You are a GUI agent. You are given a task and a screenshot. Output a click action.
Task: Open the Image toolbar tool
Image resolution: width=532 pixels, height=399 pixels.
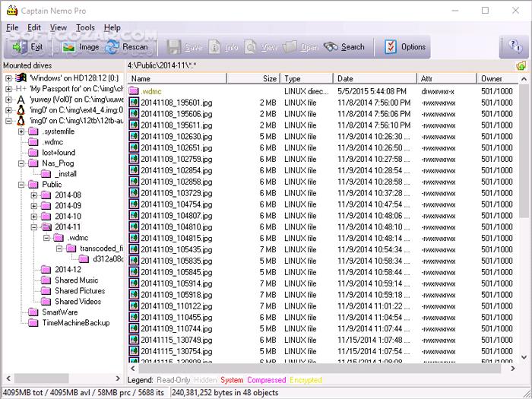click(x=81, y=47)
